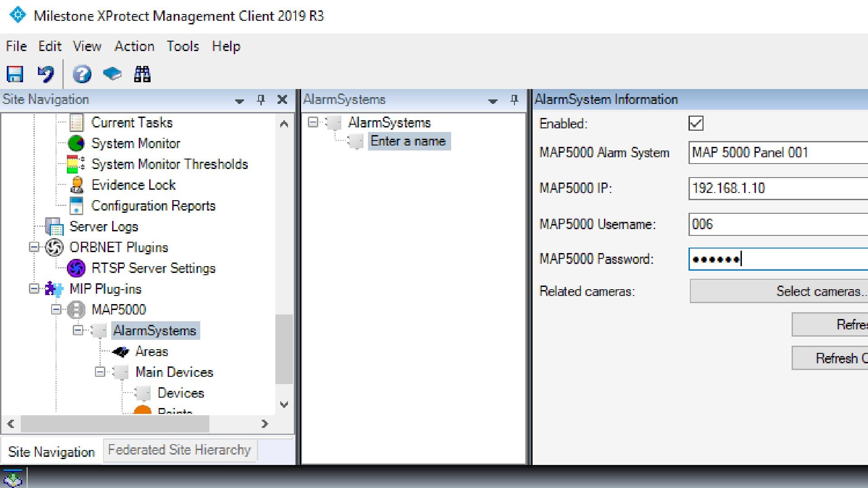This screenshot has width=868, height=488.
Task: Select the Evidence Lock tree item
Action: (133, 185)
